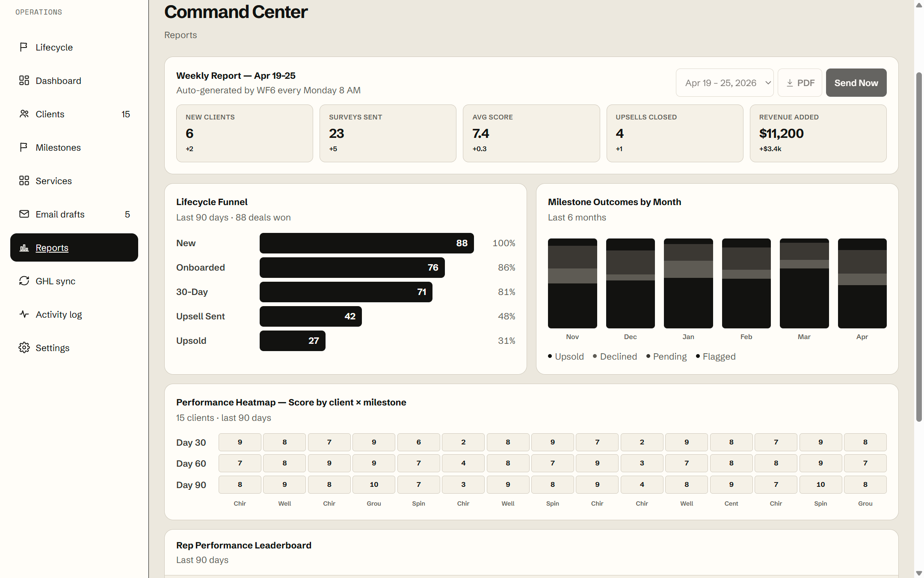Click the Milestones flag icon

pyautogui.click(x=24, y=147)
